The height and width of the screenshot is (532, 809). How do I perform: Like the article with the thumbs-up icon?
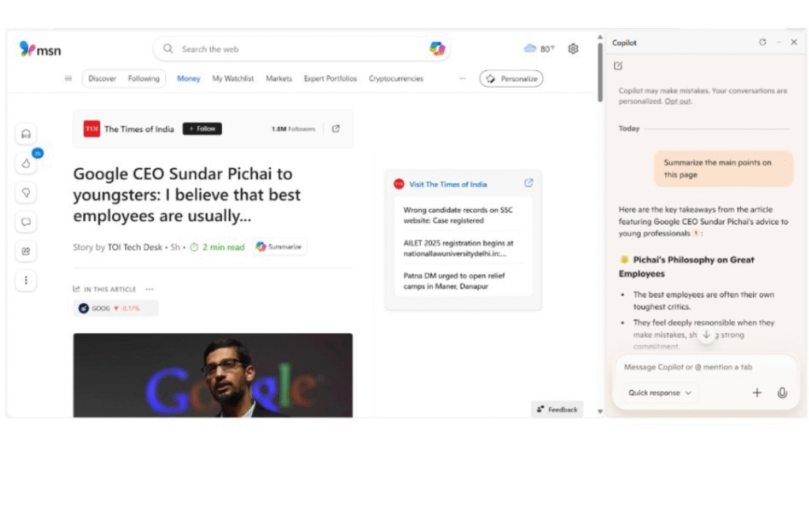tap(26, 163)
